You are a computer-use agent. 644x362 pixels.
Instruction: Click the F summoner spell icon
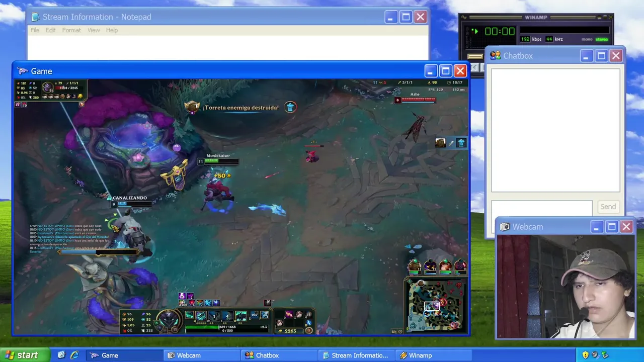pyautogui.click(x=265, y=315)
